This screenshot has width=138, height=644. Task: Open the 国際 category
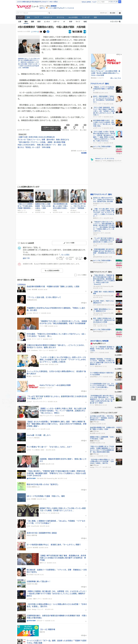pyautogui.click(x=32, y=21)
